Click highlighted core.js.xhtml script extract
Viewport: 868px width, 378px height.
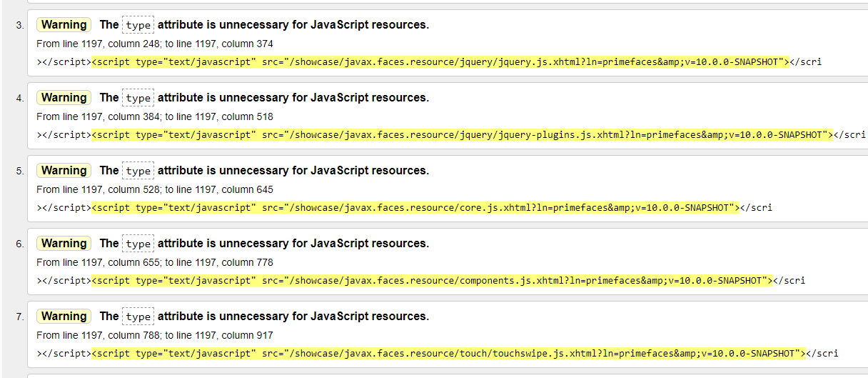pos(415,208)
